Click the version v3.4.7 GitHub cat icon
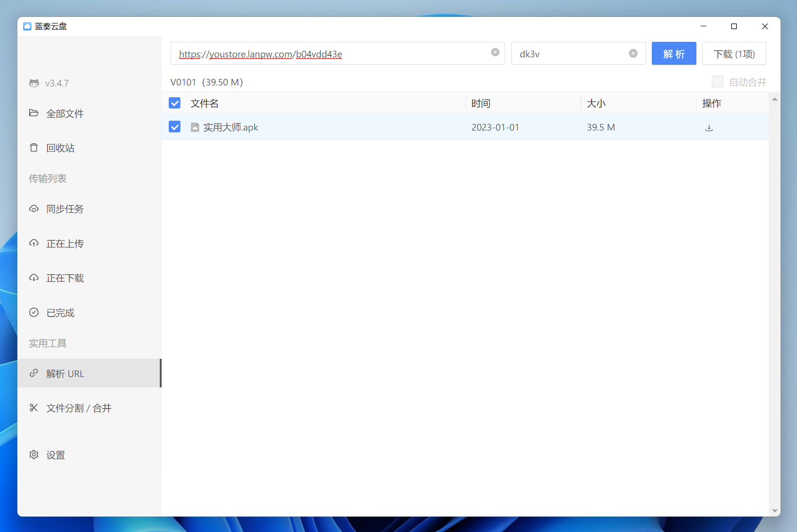This screenshot has height=532, width=797. pyautogui.click(x=34, y=83)
